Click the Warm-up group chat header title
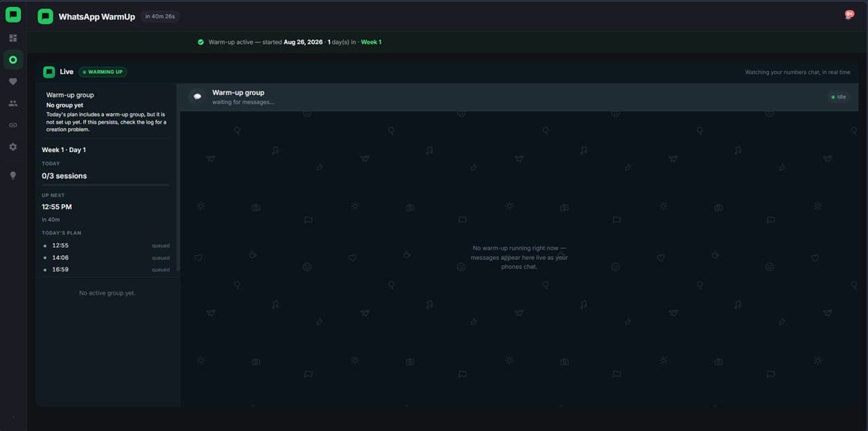The height and width of the screenshot is (431, 868). point(238,92)
